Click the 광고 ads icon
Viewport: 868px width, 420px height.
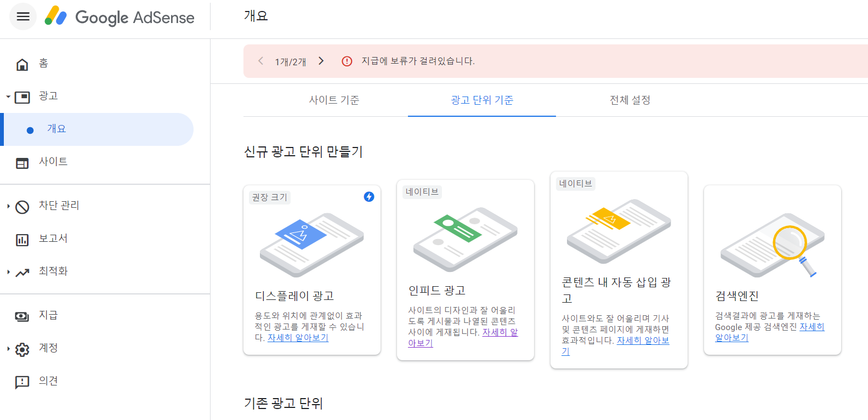click(22, 98)
